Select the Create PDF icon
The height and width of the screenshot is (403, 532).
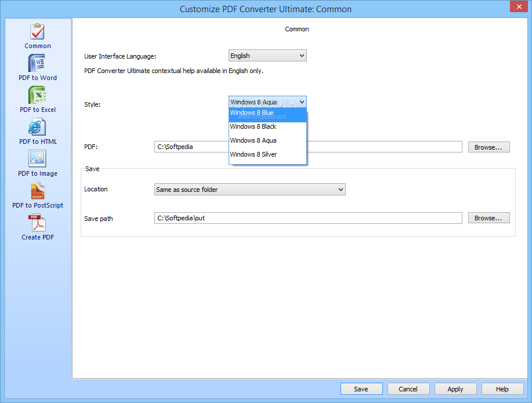click(x=37, y=223)
